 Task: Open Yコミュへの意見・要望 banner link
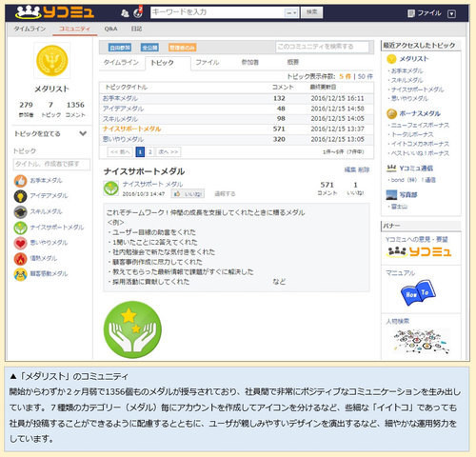pos(417,239)
